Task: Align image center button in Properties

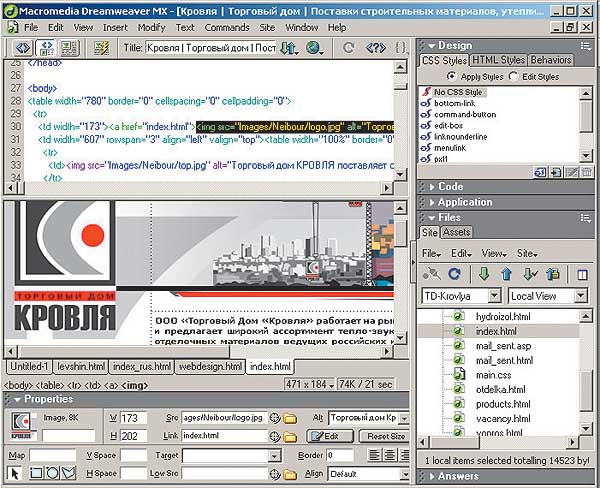Action: (390, 455)
